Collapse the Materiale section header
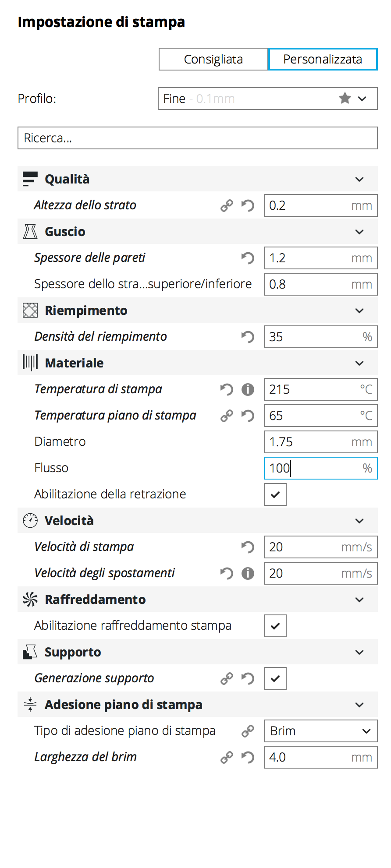This screenshot has width=391, height=868. coord(359,363)
